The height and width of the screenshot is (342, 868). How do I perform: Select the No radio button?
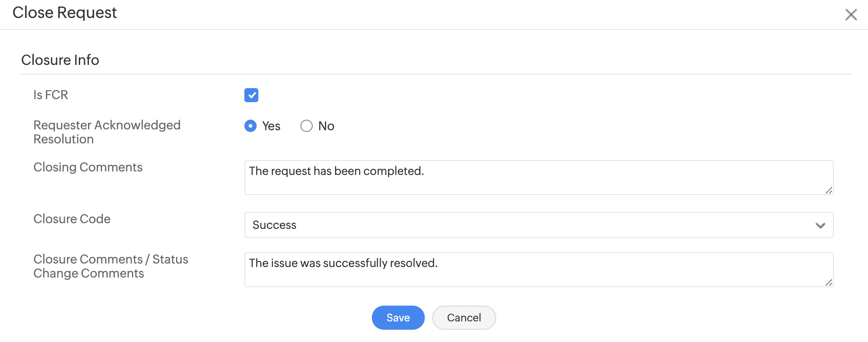pyautogui.click(x=307, y=126)
